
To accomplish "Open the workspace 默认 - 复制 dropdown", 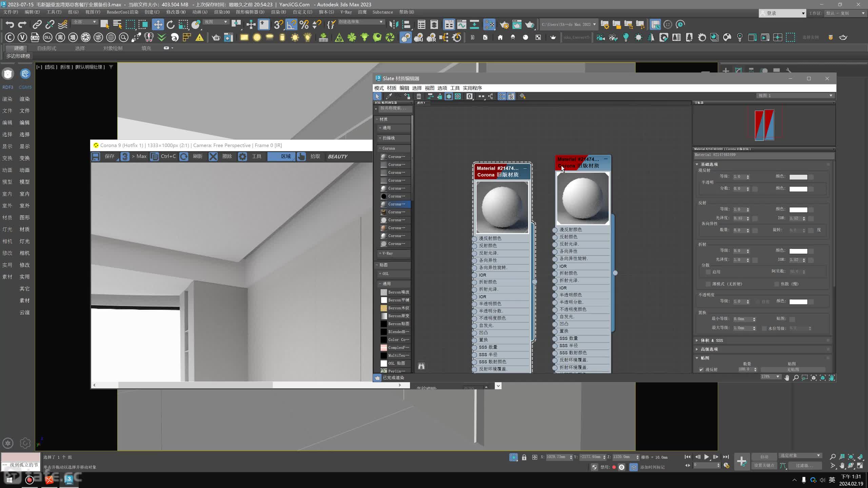I will click(845, 13).
